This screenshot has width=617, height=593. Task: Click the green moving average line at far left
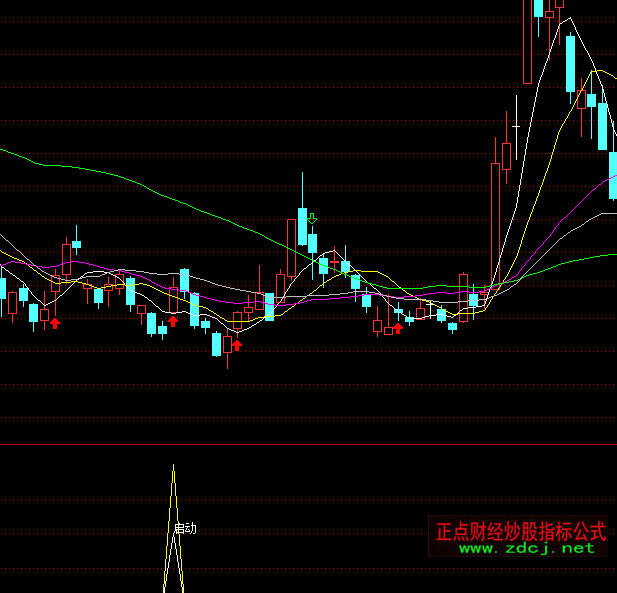10,152
